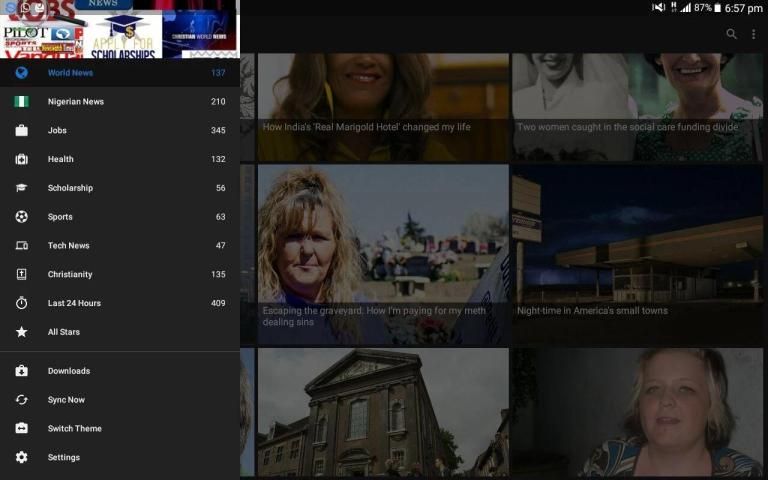Open Settings from the drawer
The width and height of the screenshot is (768, 480).
[x=64, y=458]
